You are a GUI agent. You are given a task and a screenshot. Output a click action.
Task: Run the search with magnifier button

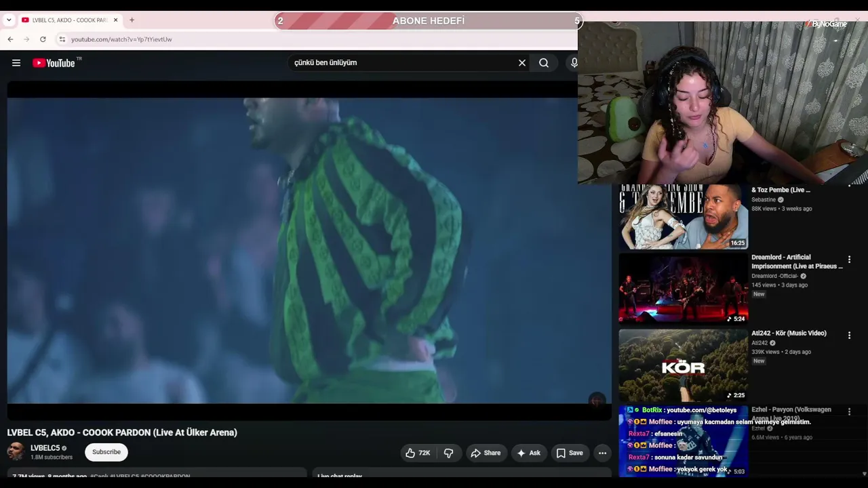[544, 63]
